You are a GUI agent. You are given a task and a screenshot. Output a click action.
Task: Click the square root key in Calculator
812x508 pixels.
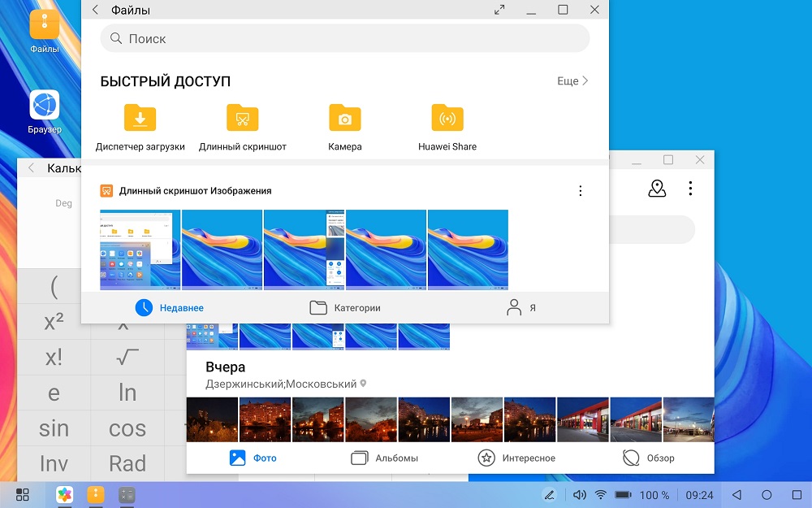tap(127, 357)
